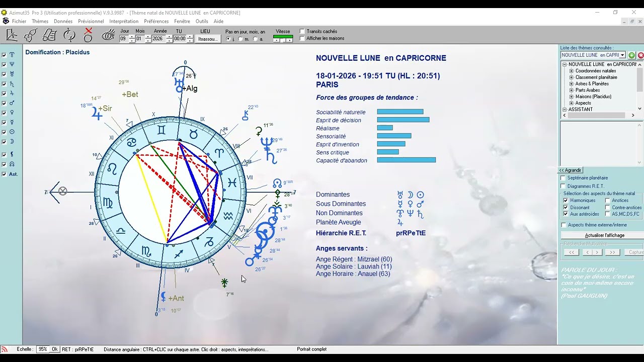Viewport: 644px width, 362px height.
Task: Collapse the ASSISTANT tree node
Action: tap(565, 109)
